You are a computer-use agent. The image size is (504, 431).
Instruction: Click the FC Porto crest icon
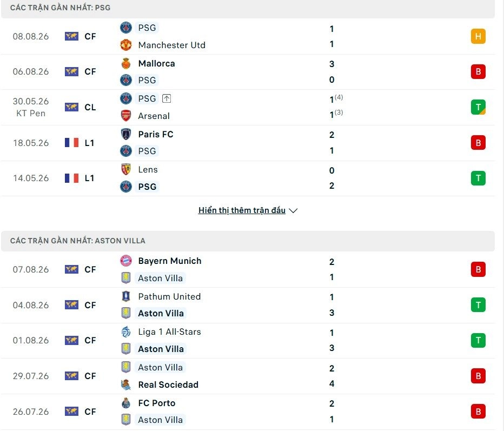click(125, 403)
